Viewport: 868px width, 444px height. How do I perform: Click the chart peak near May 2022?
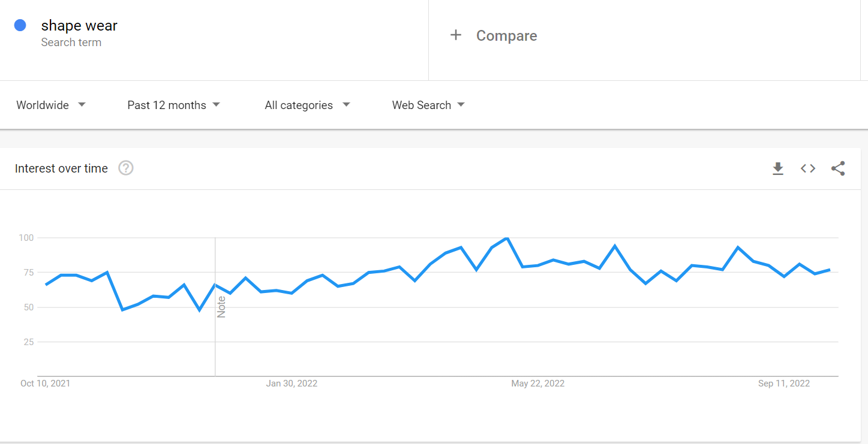click(x=507, y=238)
